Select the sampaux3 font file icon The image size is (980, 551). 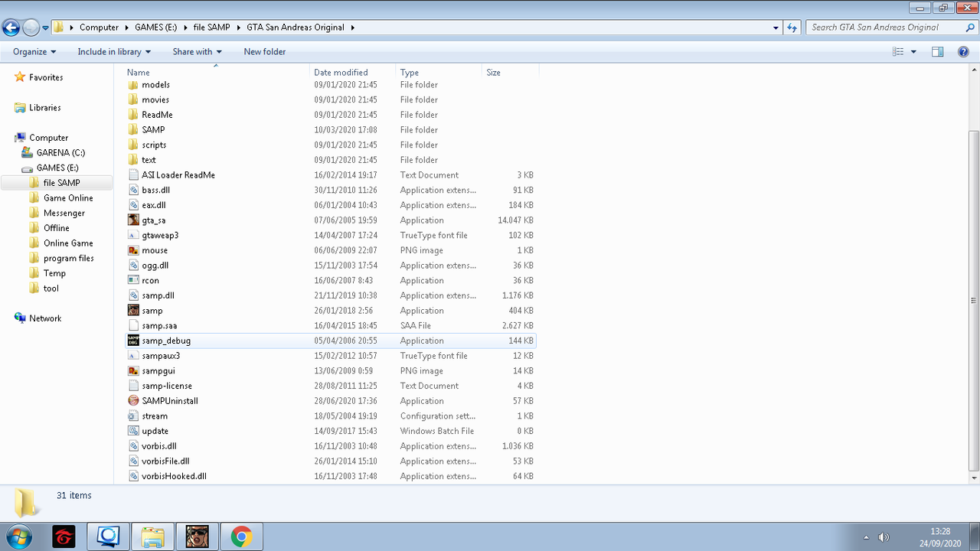(x=133, y=356)
